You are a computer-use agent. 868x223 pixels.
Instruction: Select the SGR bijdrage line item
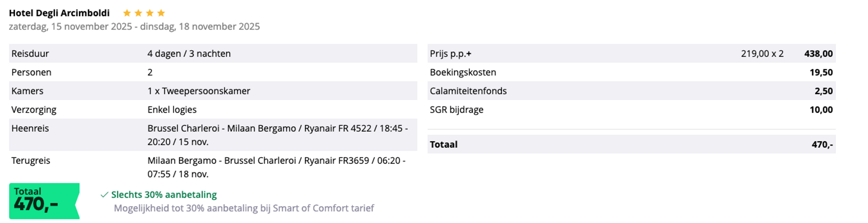pyautogui.click(x=456, y=110)
